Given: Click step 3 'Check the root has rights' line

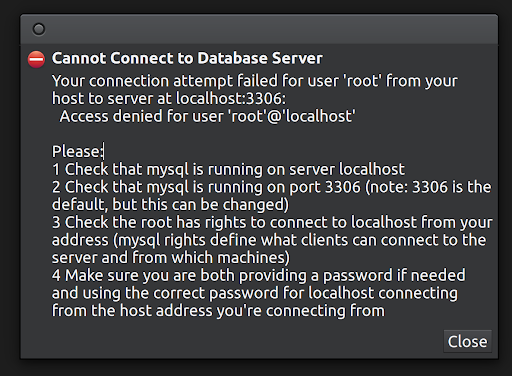Looking at the screenshot, I should (272, 222).
